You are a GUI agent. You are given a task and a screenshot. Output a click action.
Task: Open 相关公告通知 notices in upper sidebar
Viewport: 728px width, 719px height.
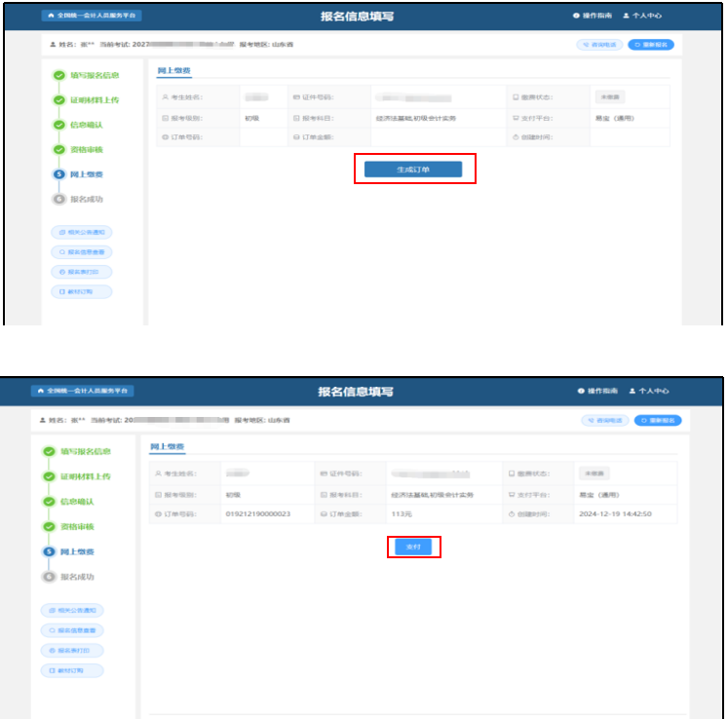pyautogui.click(x=82, y=232)
